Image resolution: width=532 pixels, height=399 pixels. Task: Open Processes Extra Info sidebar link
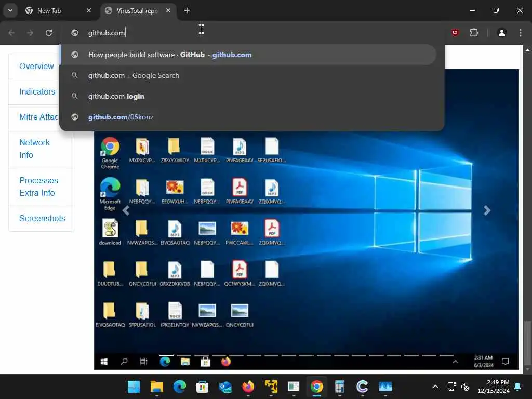(38, 187)
